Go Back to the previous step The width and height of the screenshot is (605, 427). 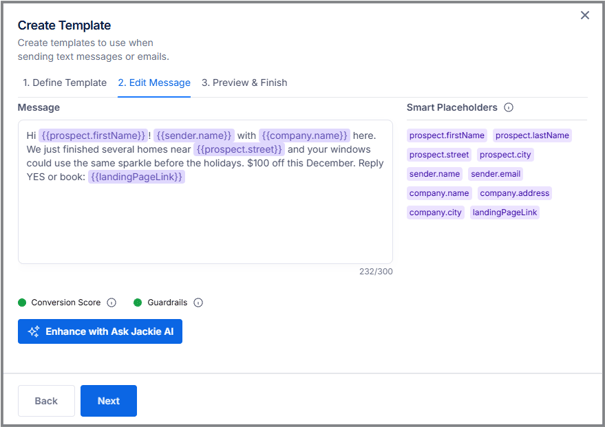(46, 401)
